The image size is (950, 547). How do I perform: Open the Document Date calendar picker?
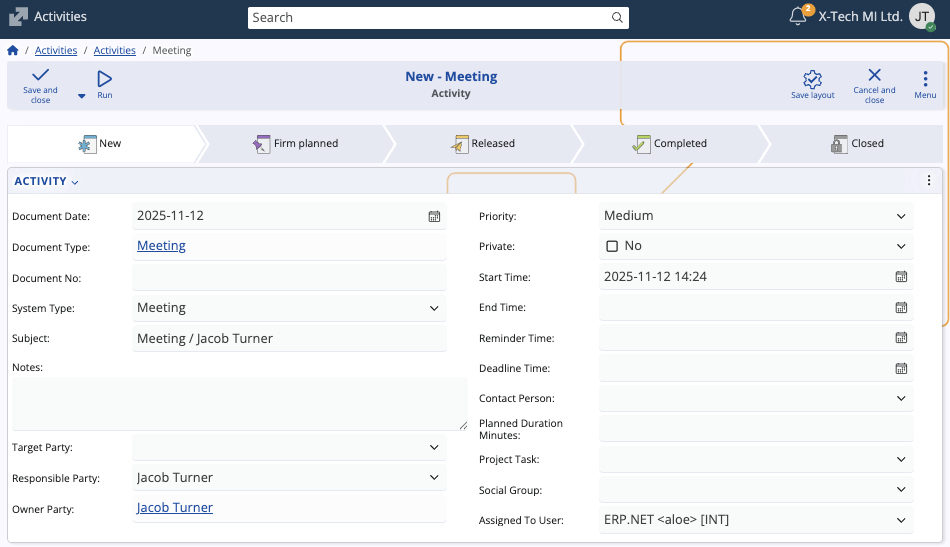tap(434, 216)
